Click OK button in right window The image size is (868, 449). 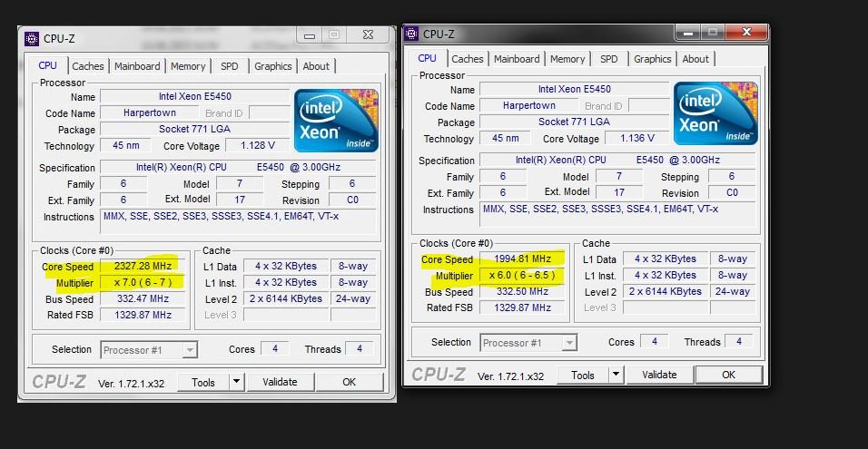coord(728,375)
